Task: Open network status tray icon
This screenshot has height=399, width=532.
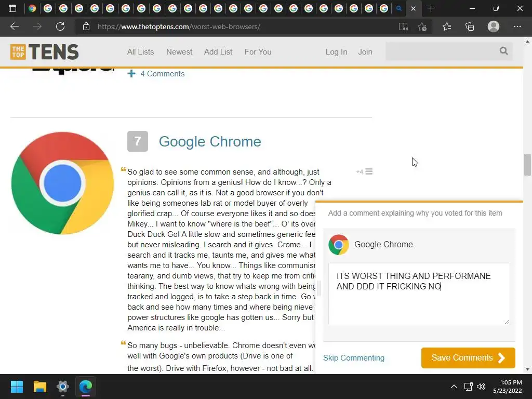Action: click(x=468, y=387)
